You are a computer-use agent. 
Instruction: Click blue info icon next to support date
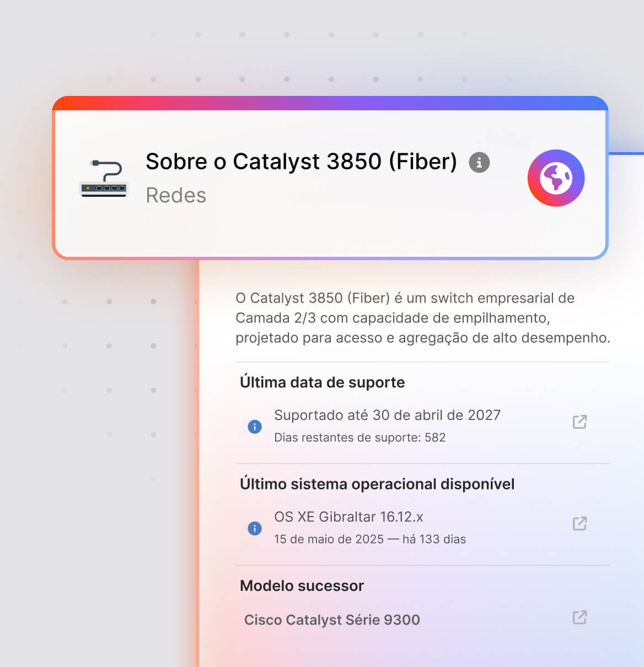[x=255, y=427]
